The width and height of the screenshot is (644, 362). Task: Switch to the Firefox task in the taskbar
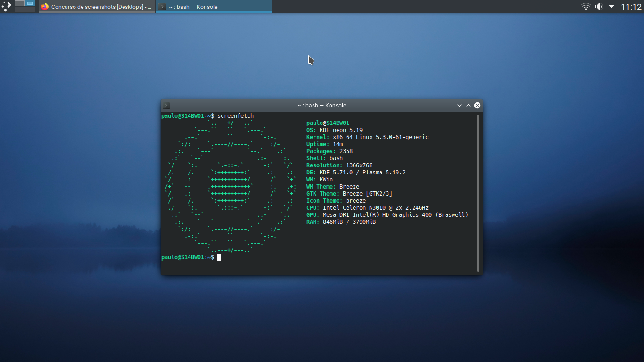click(x=97, y=7)
